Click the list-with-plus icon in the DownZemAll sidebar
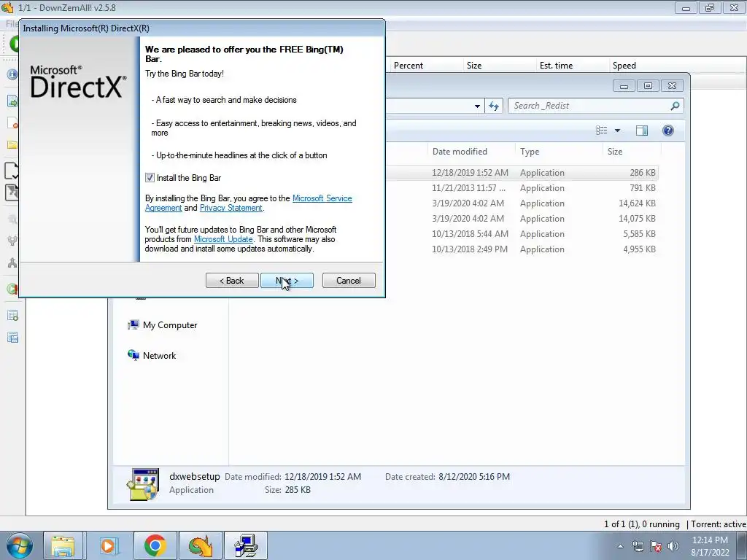The height and width of the screenshot is (560, 747). point(12,315)
